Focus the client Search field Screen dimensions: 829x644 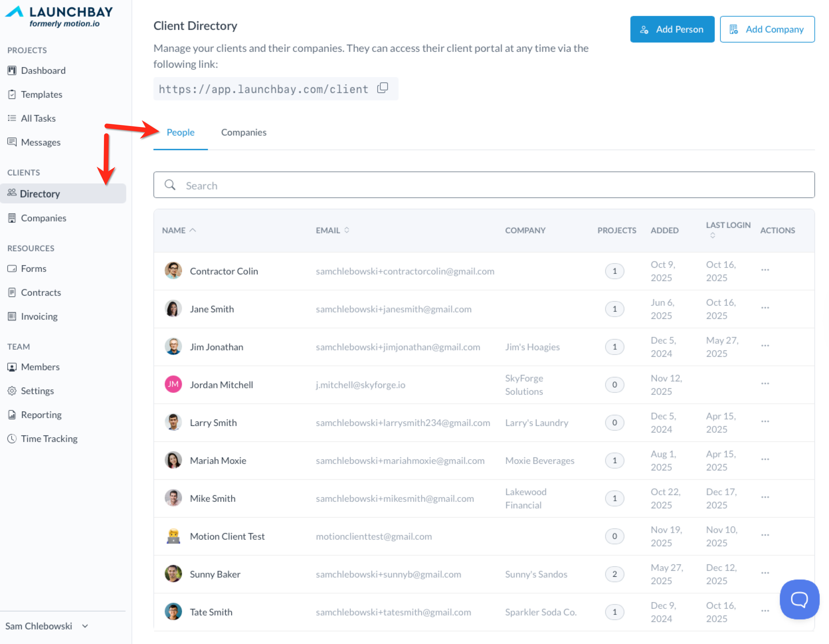(x=484, y=185)
